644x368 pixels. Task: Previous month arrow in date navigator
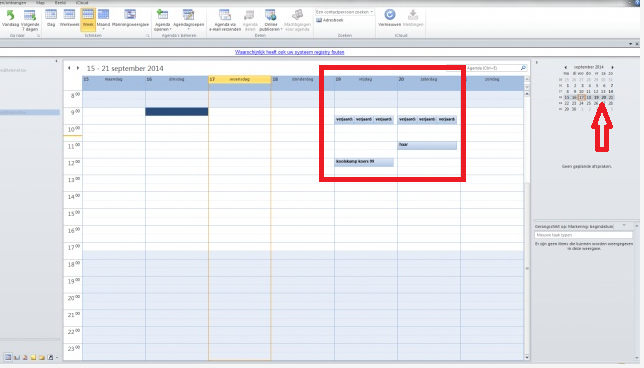click(x=566, y=67)
